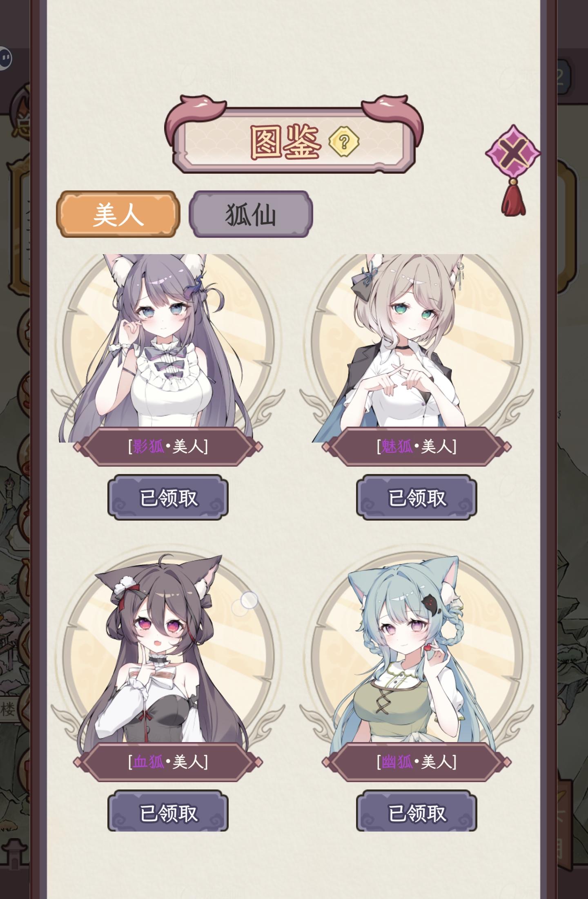Open the 幽狐 beauty portrait
588x899 pixels.
(416, 649)
